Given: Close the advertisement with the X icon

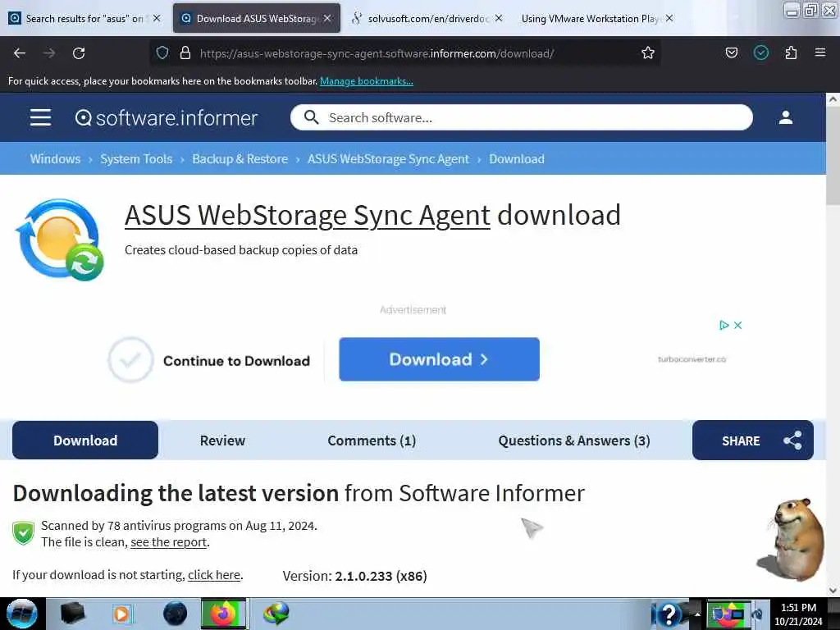Looking at the screenshot, I should tap(737, 325).
